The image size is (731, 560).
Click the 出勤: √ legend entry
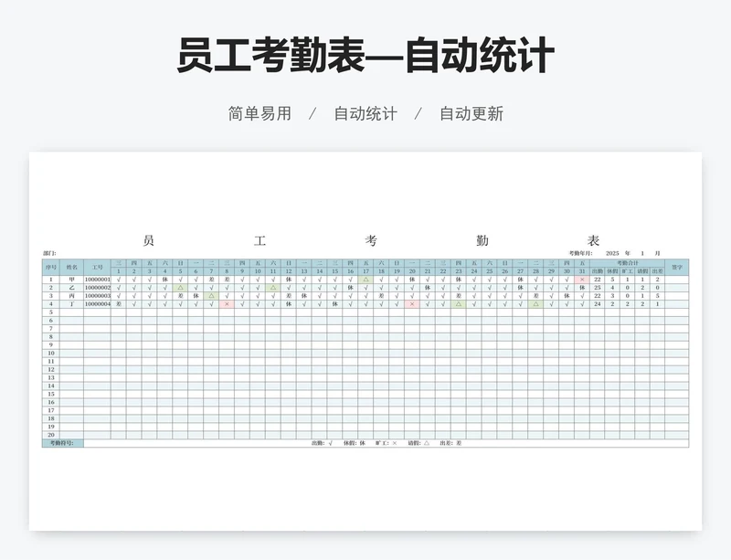click(322, 443)
